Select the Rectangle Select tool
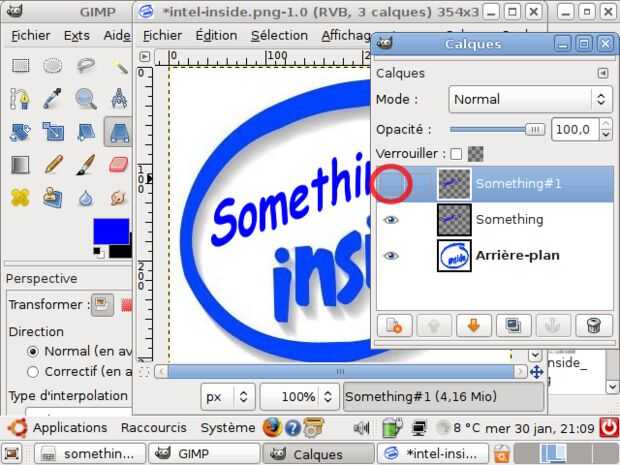The image size is (620, 465). pos(20,66)
